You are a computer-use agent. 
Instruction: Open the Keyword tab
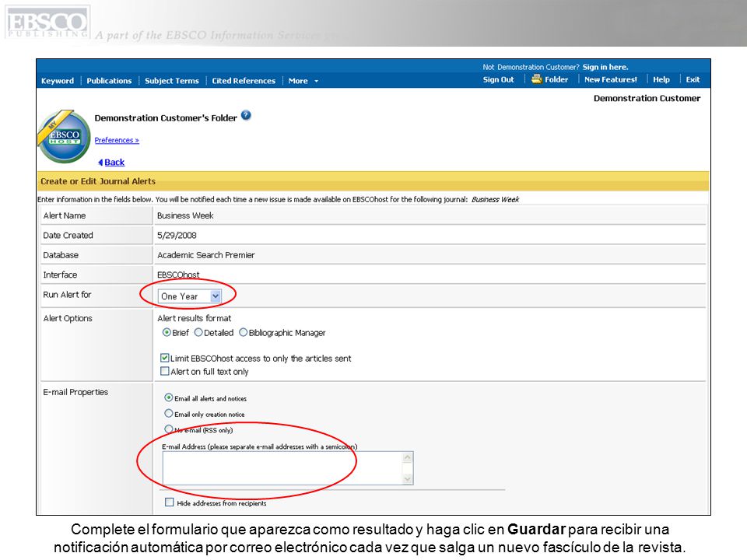click(x=57, y=81)
